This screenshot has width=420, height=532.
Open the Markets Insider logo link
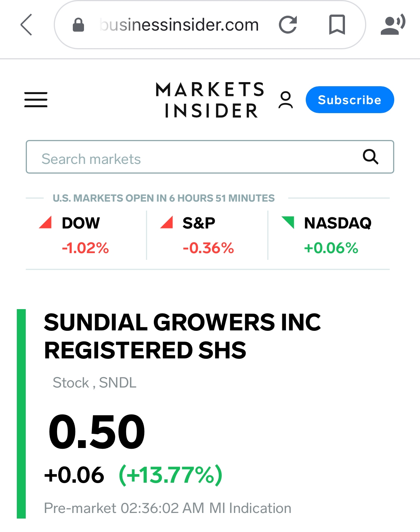(210, 100)
